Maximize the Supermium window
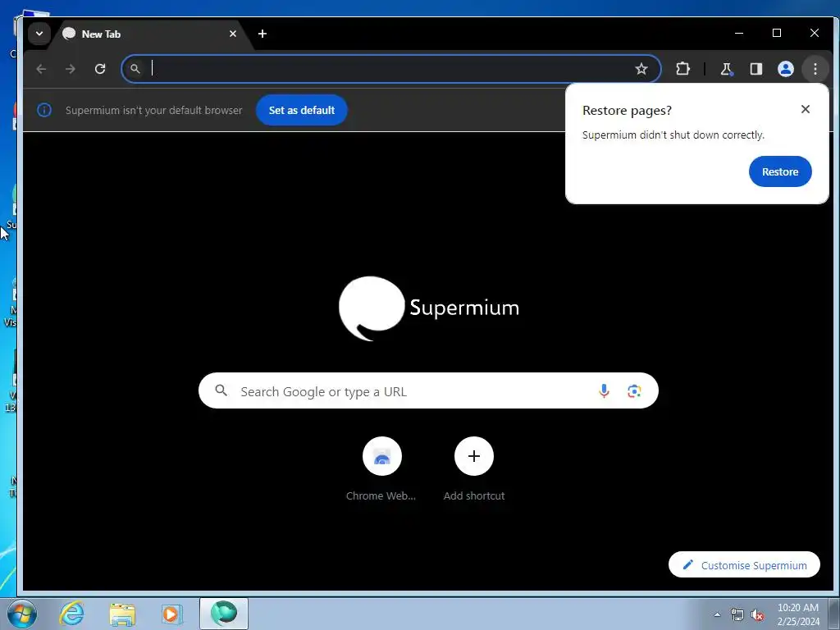 (776, 33)
